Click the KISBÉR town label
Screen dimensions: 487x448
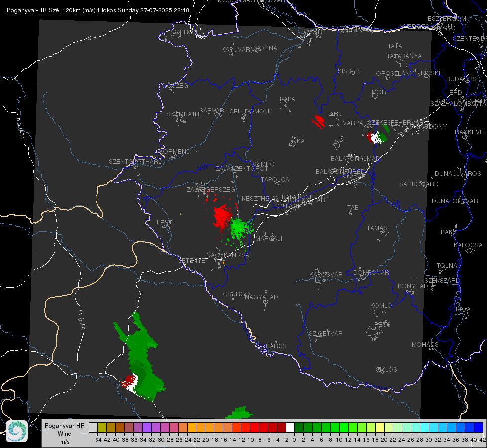(349, 71)
